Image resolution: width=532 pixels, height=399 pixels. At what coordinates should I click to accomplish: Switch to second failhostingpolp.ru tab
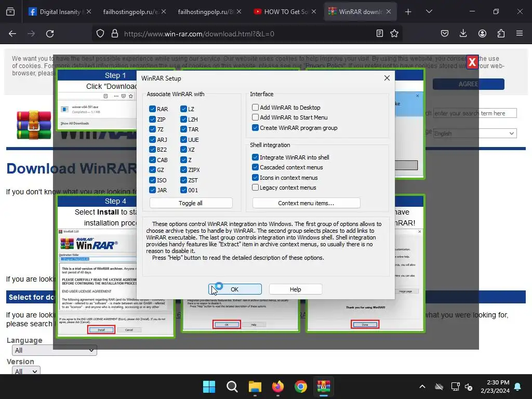click(206, 12)
